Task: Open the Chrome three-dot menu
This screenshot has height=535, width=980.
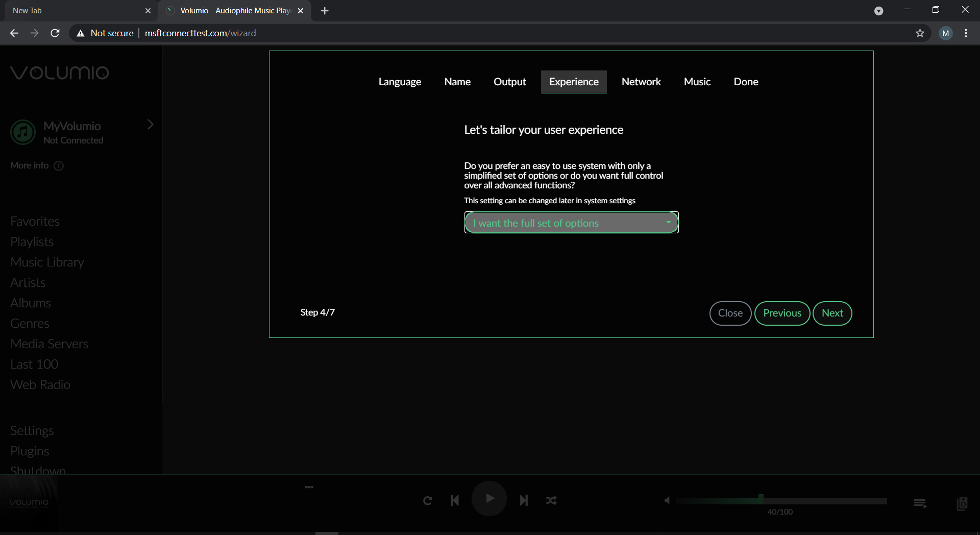Action: (966, 33)
